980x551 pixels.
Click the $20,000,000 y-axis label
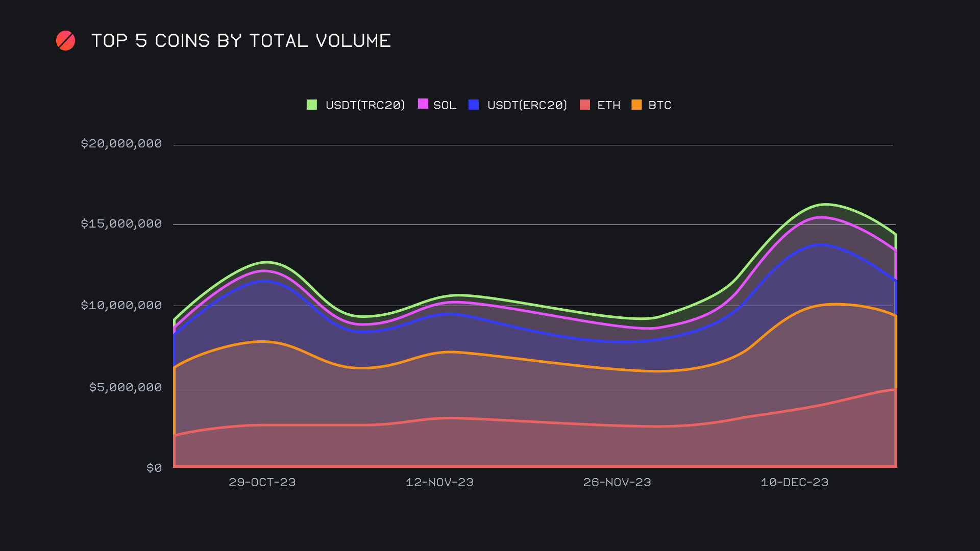[x=121, y=143]
